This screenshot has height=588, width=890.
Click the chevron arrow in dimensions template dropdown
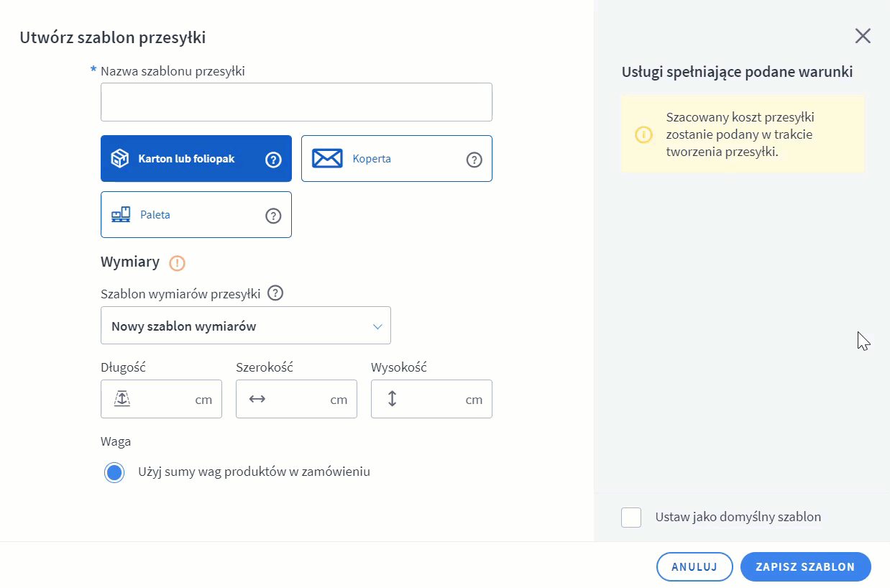[x=377, y=326]
